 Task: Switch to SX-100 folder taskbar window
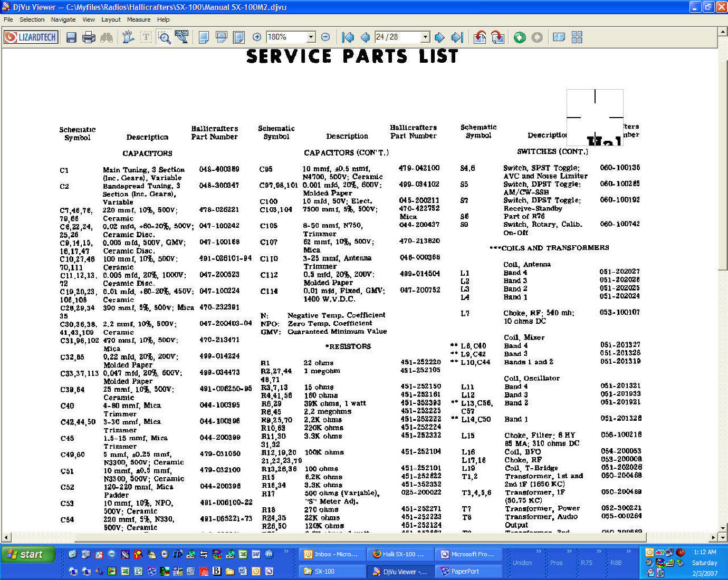point(332,571)
